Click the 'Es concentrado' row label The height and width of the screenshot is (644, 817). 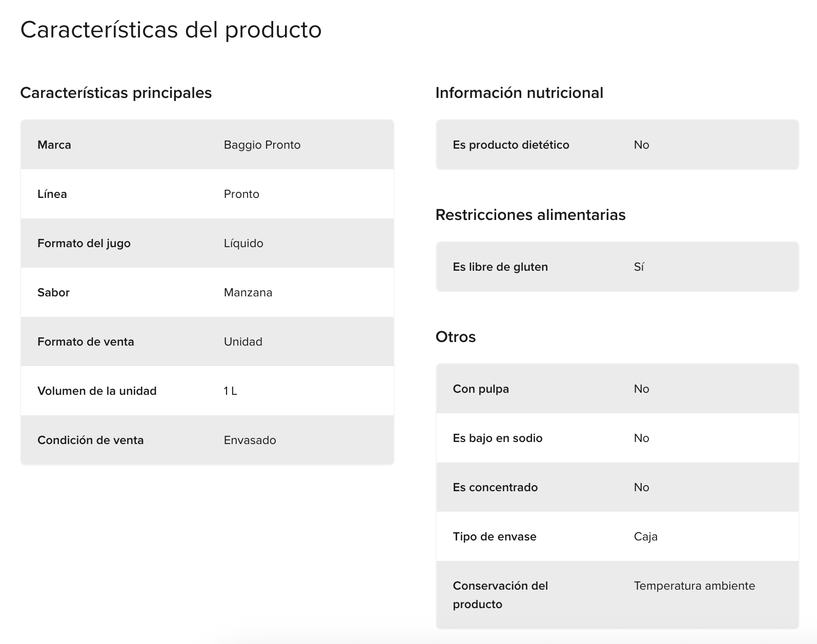pyautogui.click(x=495, y=488)
